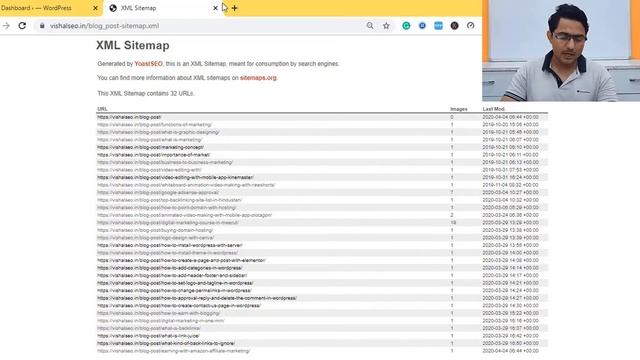Close the Dashboard WordPress tab
Screen dimensions: 640x360
pos(95,8)
